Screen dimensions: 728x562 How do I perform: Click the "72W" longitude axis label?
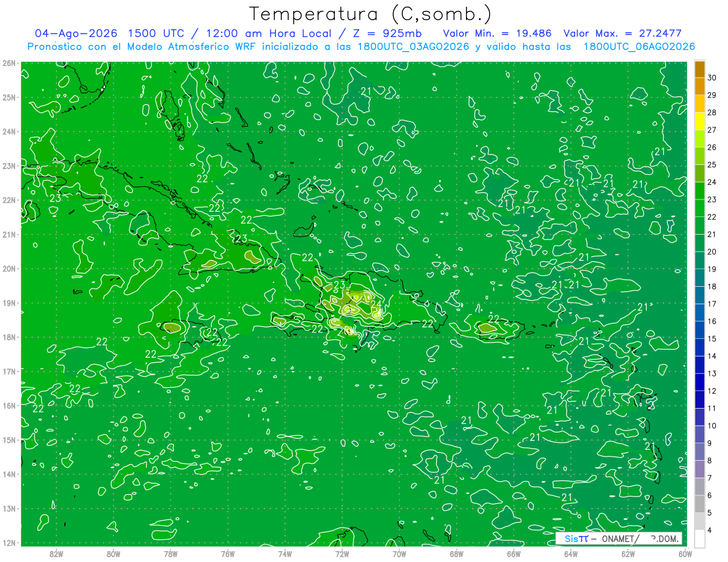click(342, 554)
